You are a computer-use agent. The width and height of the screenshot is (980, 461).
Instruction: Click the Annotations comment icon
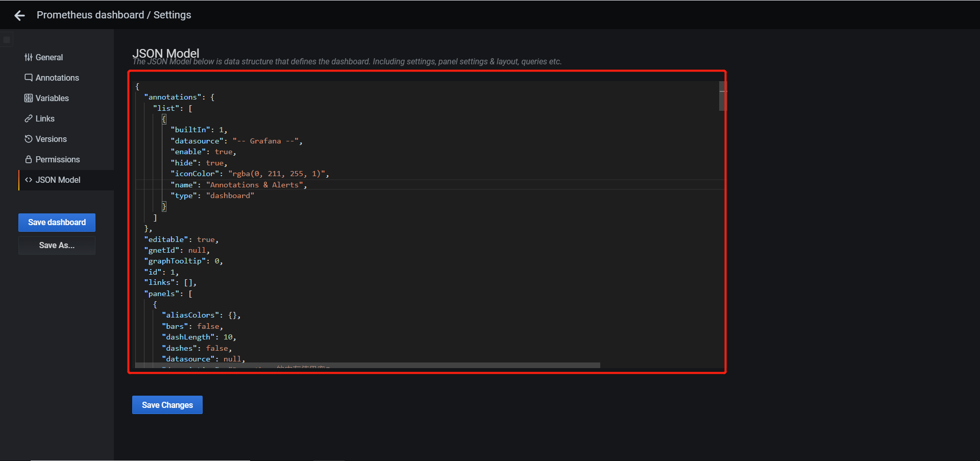(x=29, y=78)
